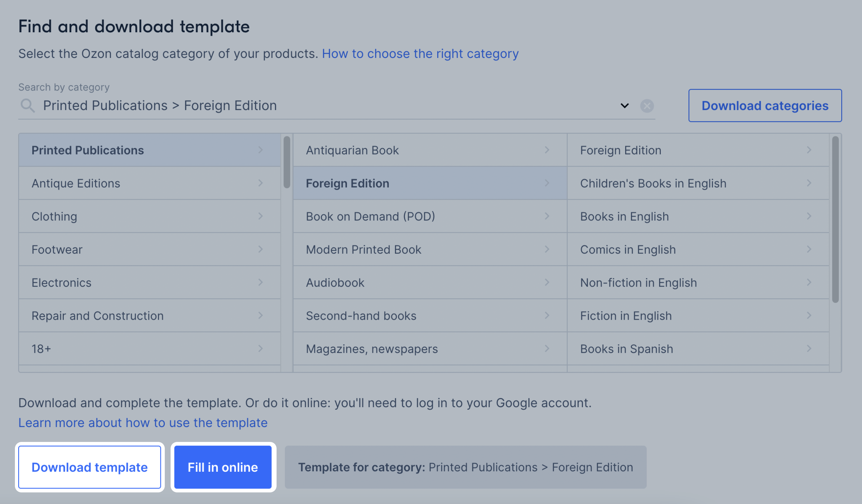Image resolution: width=862 pixels, height=504 pixels.
Task: Select Audiobook subcategory
Action: [x=430, y=283]
